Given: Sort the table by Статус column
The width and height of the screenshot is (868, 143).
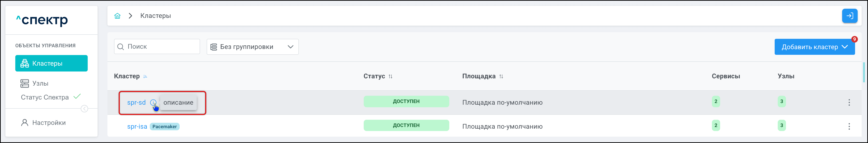Looking at the screenshot, I should (390, 77).
